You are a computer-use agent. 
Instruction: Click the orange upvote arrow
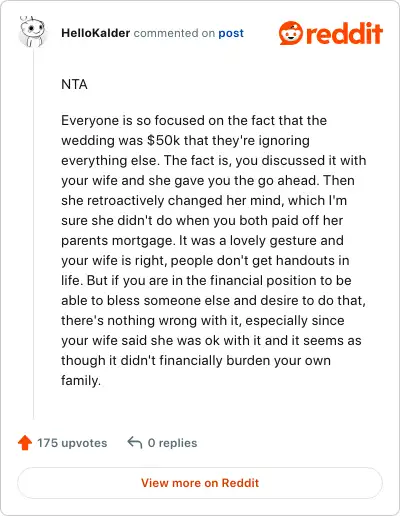(x=25, y=443)
